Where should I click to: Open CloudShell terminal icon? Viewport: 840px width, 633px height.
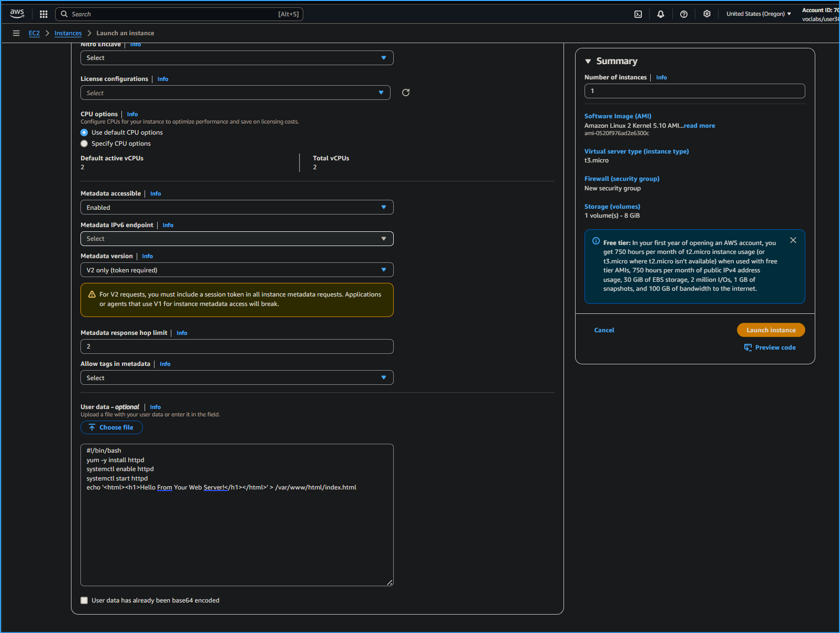coord(638,14)
